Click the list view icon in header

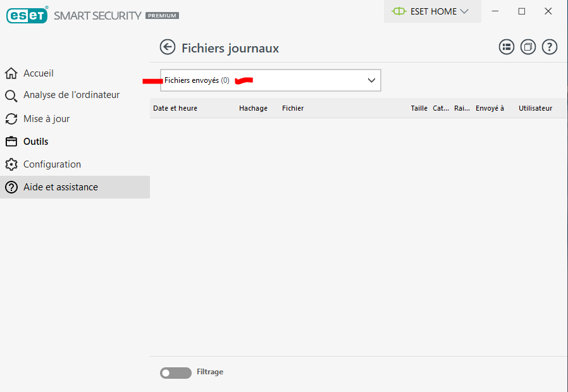(x=507, y=47)
